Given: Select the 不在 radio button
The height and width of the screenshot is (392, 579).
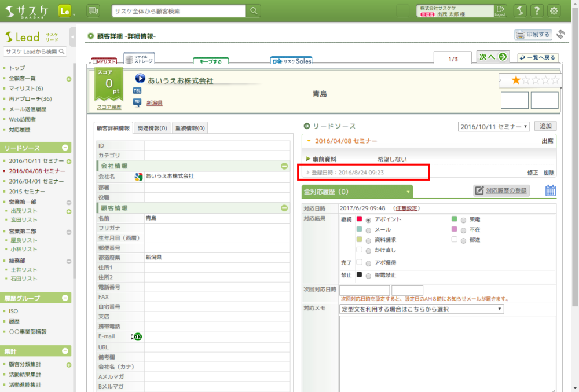Looking at the screenshot, I should [463, 230].
